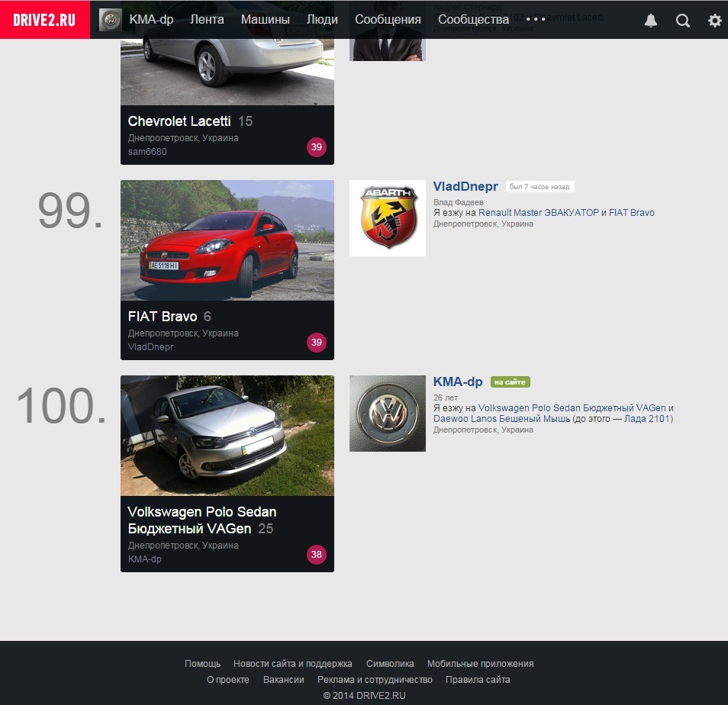Open the О проекте footer link
The width and height of the screenshot is (728, 705).
coord(228,680)
